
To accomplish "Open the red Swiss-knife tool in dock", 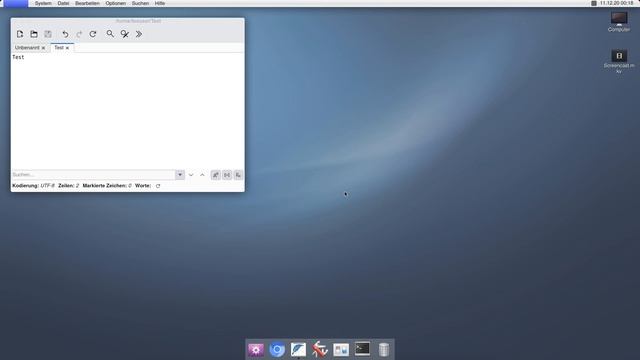I will (x=320, y=350).
